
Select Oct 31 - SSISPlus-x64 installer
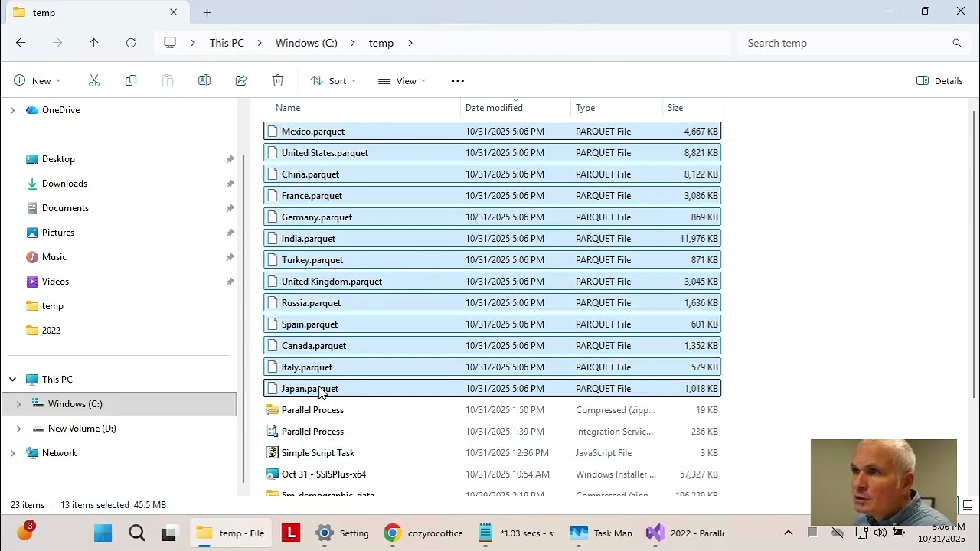pyautogui.click(x=492, y=474)
